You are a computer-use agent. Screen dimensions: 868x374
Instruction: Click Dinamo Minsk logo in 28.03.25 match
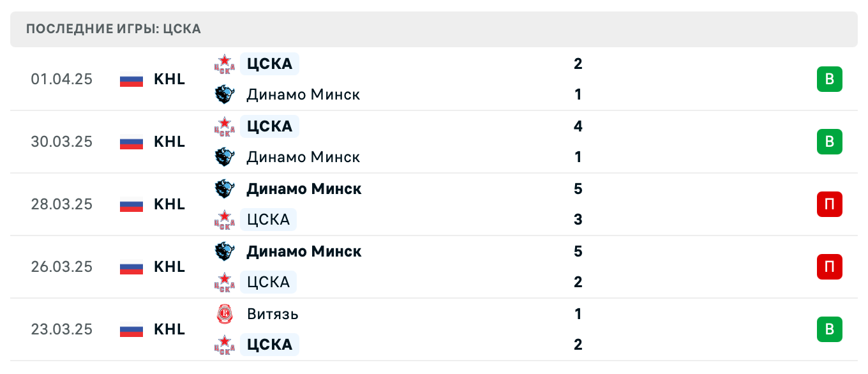(225, 189)
